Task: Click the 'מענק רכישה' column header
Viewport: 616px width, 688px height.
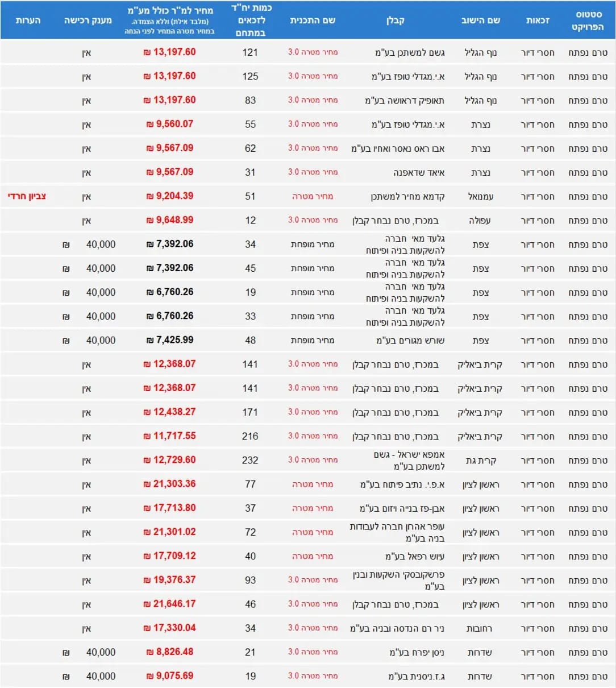Action: 88,20
